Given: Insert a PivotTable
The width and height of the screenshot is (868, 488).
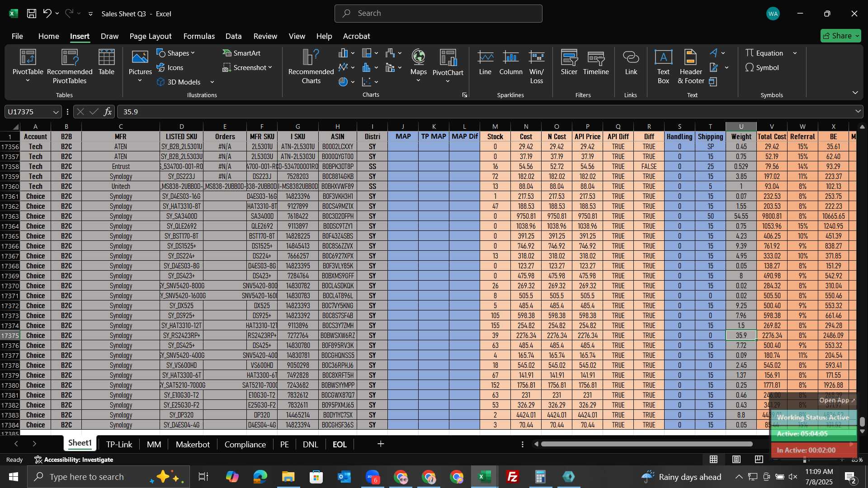Looking at the screenshot, I should tap(28, 66).
